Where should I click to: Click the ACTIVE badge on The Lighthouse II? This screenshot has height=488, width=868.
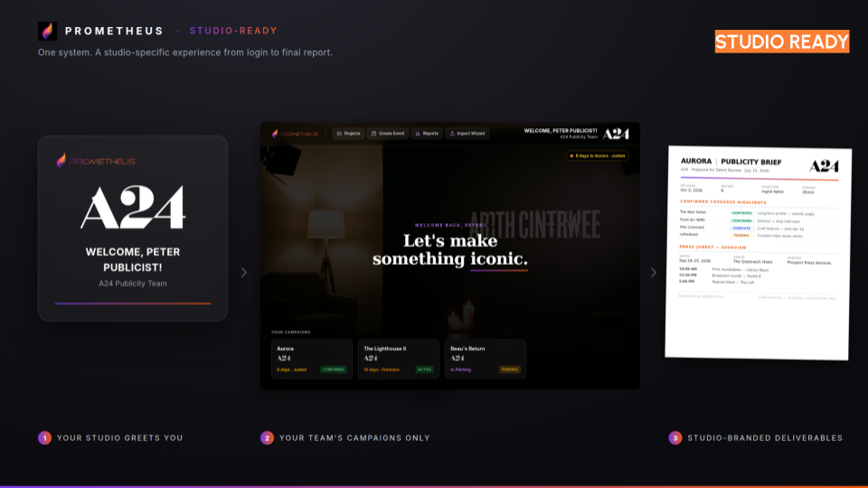[x=425, y=369]
